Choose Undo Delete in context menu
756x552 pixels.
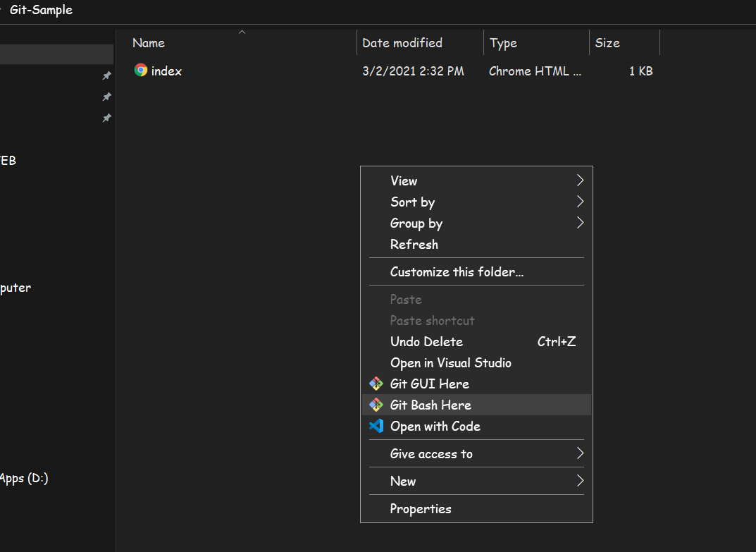tap(476, 342)
